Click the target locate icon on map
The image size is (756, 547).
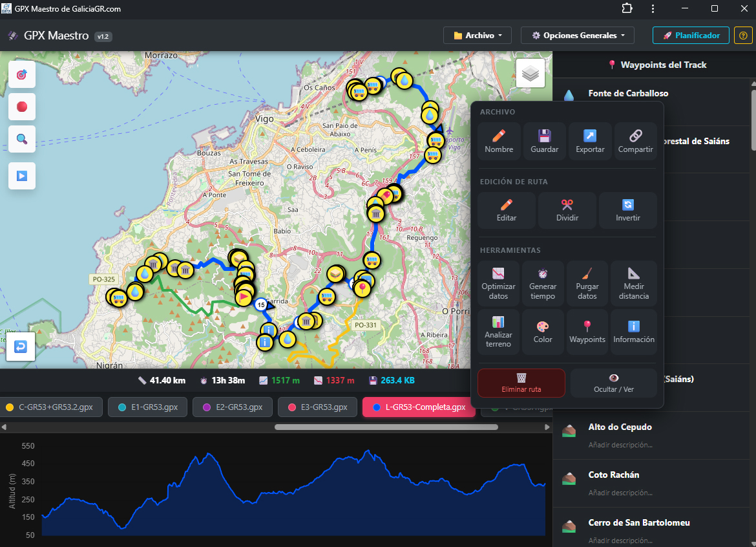pos(22,75)
